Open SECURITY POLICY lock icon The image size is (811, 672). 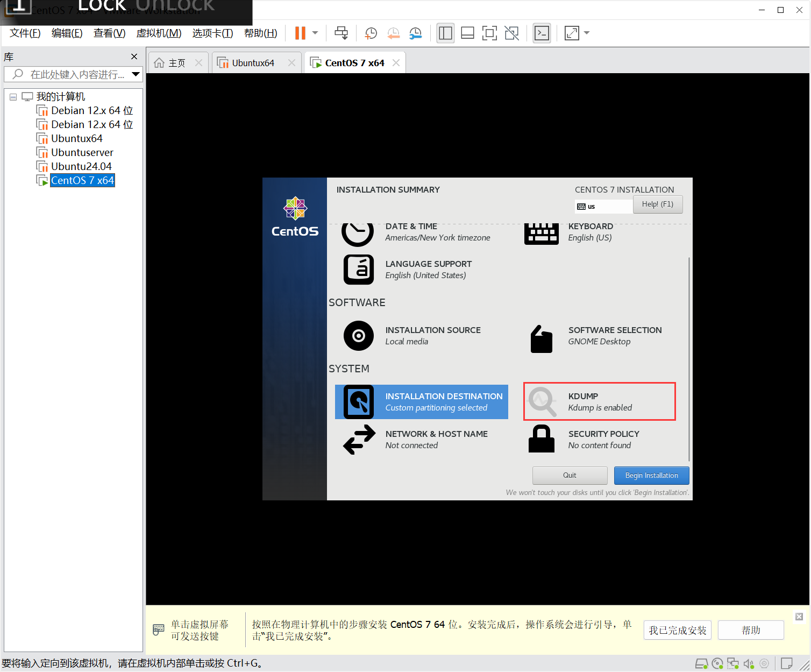(542, 439)
